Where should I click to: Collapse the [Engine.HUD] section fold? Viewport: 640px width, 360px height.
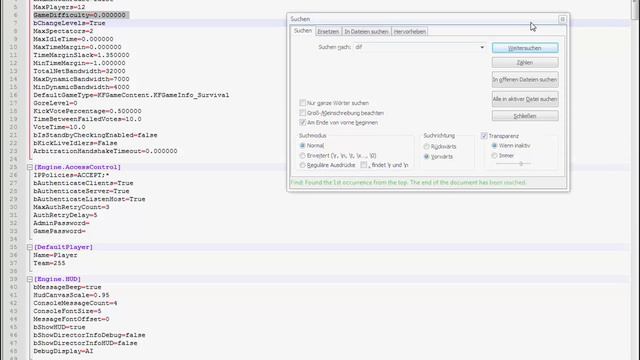pos(30,279)
